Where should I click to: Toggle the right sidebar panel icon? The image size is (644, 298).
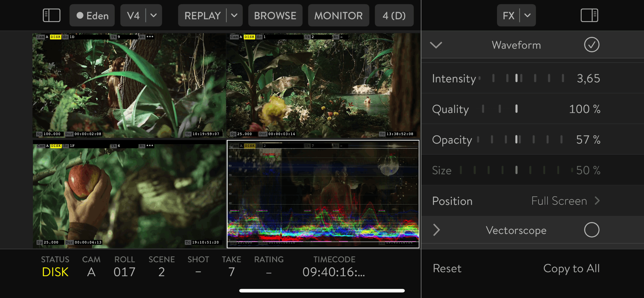point(589,15)
